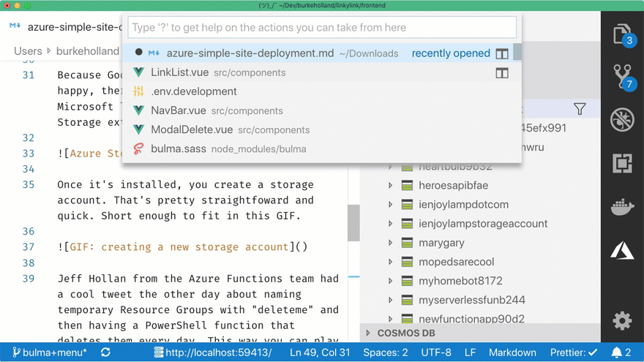Click the heroesapibfae storage account icon
644x362 pixels.
coord(407,186)
